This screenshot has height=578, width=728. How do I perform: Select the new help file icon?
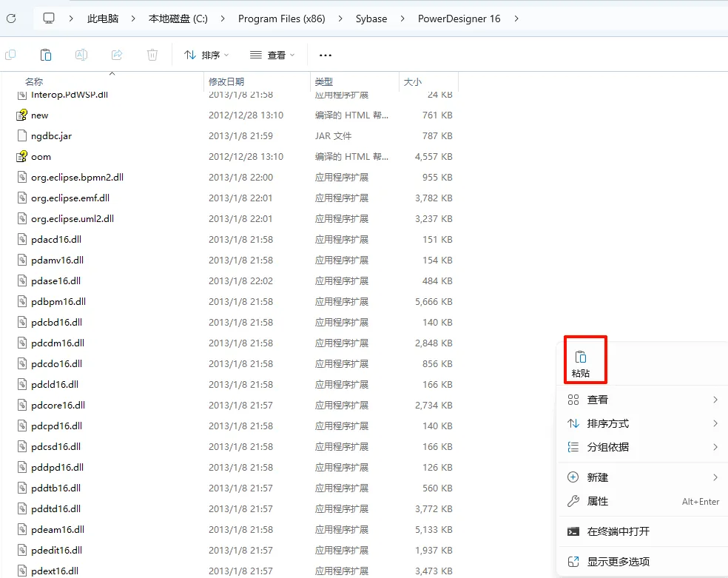pyautogui.click(x=21, y=115)
